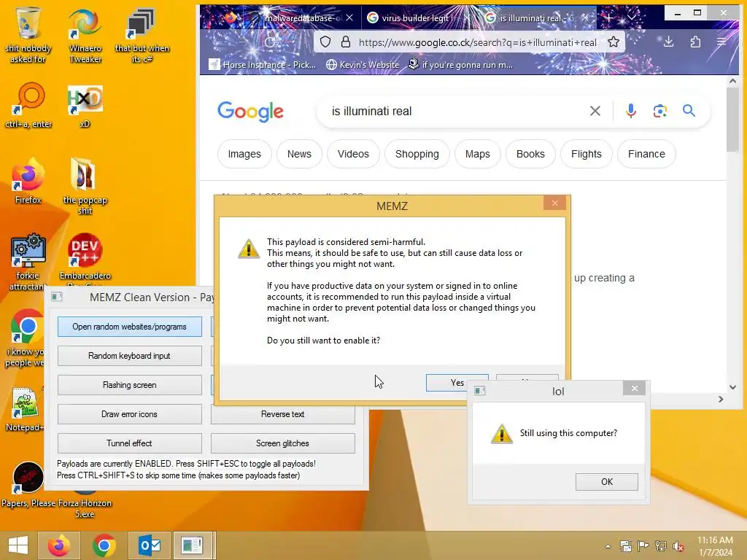
Task: Bookmark this page with the star icon
Action: click(614, 42)
